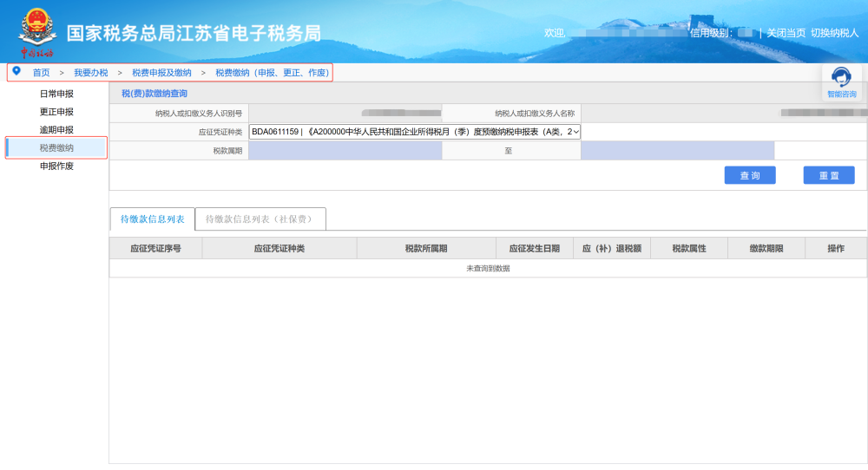The width and height of the screenshot is (868, 470).
Task: Expand the 应征凭证种类 dropdown
Action: click(415, 132)
